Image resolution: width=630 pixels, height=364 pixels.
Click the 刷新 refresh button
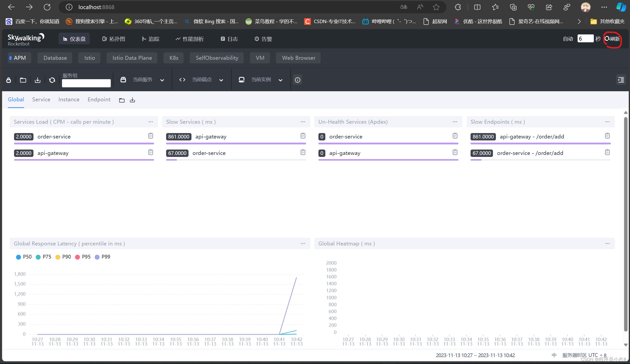click(x=612, y=39)
